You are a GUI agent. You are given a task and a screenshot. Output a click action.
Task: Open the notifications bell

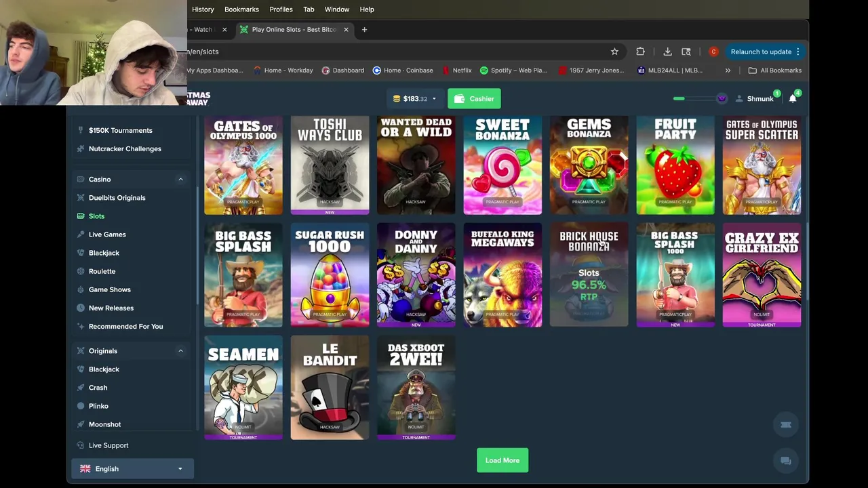tap(793, 99)
